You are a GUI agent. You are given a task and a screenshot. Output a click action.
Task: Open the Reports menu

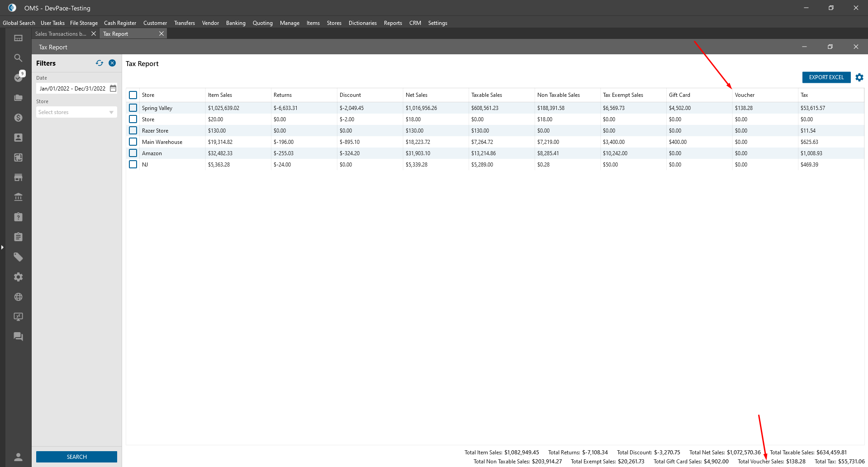(393, 23)
